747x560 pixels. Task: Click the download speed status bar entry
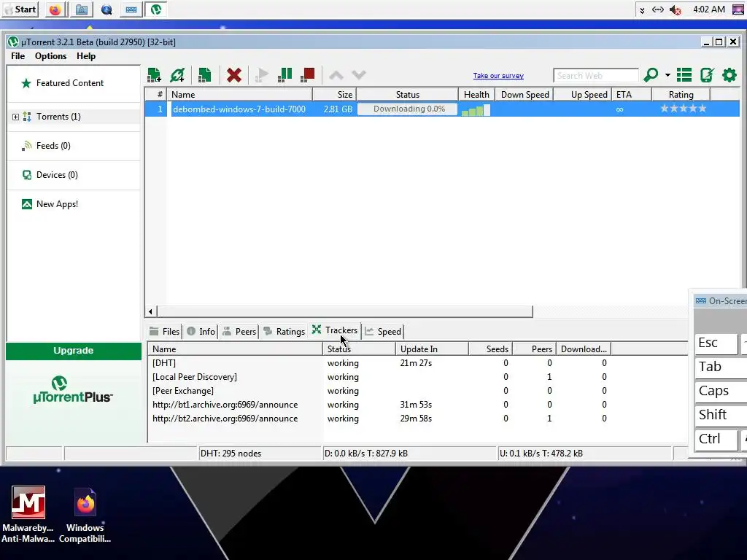coord(410,454)
